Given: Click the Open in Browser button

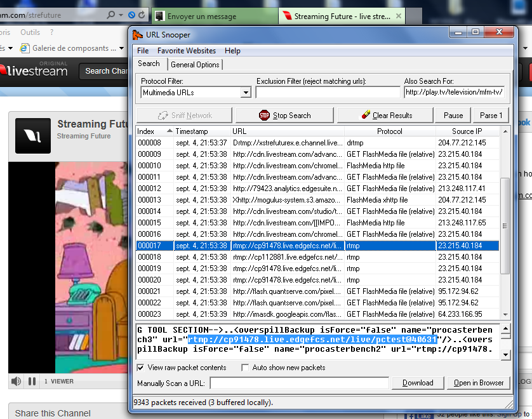Looking at the screenshot, I should coord(479,383).
